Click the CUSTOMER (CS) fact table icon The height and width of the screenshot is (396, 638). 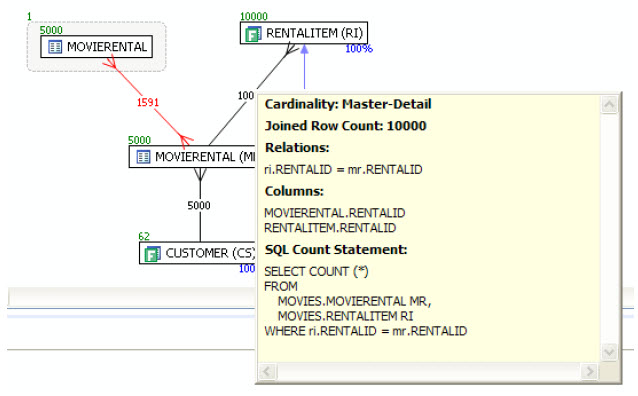pos(153,254)
